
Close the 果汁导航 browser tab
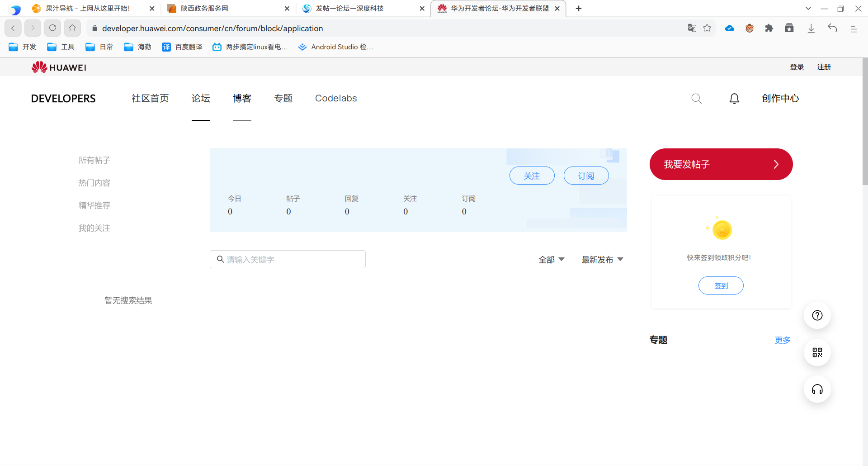[x=152, y=9]
